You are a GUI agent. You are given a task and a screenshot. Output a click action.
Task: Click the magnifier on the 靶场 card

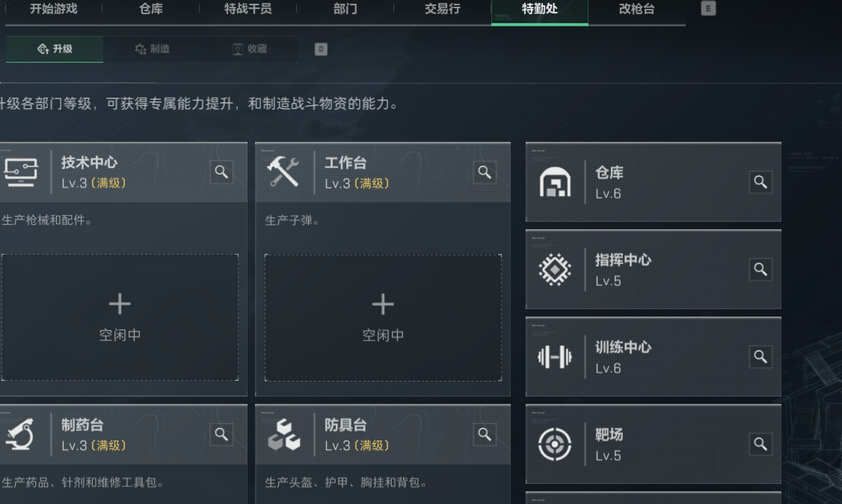(x=760, y=445)
